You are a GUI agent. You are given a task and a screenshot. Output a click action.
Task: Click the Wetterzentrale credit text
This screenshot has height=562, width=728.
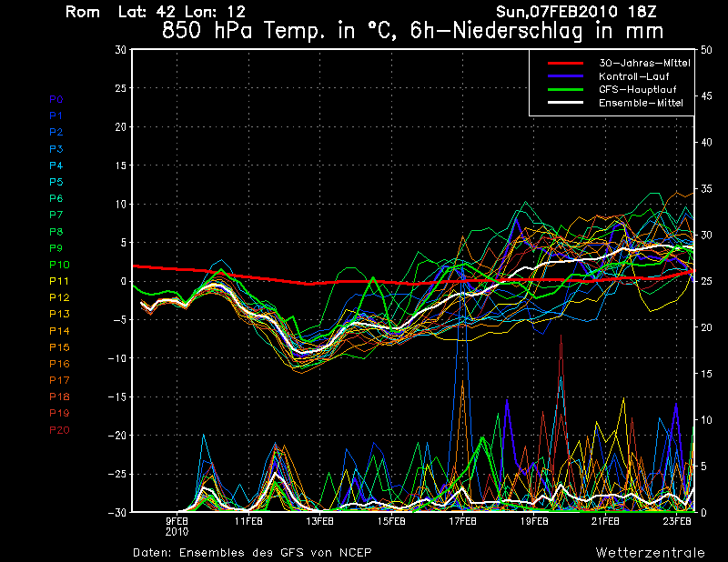tap(650, 552)
